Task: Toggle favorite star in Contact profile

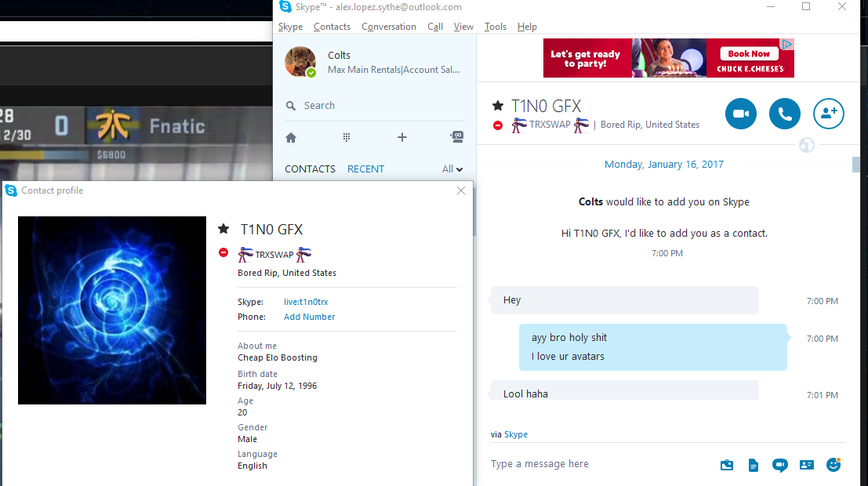Action: (x=223, y=229)
